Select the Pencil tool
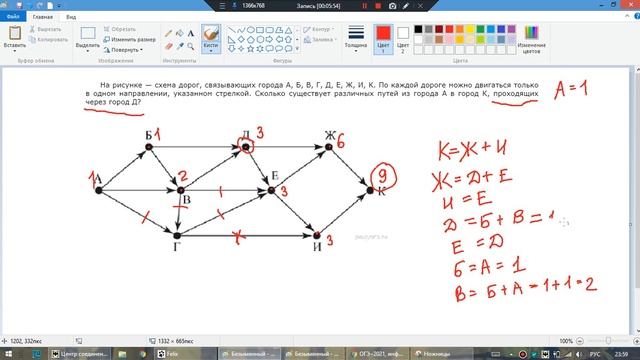This screenshot has width=640, height=360. point(168,34)
